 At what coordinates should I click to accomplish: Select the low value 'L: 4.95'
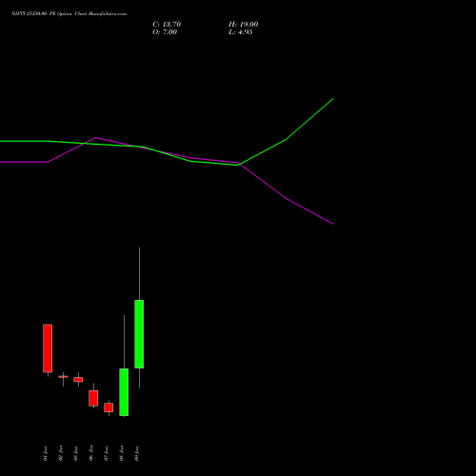[240, 32]
